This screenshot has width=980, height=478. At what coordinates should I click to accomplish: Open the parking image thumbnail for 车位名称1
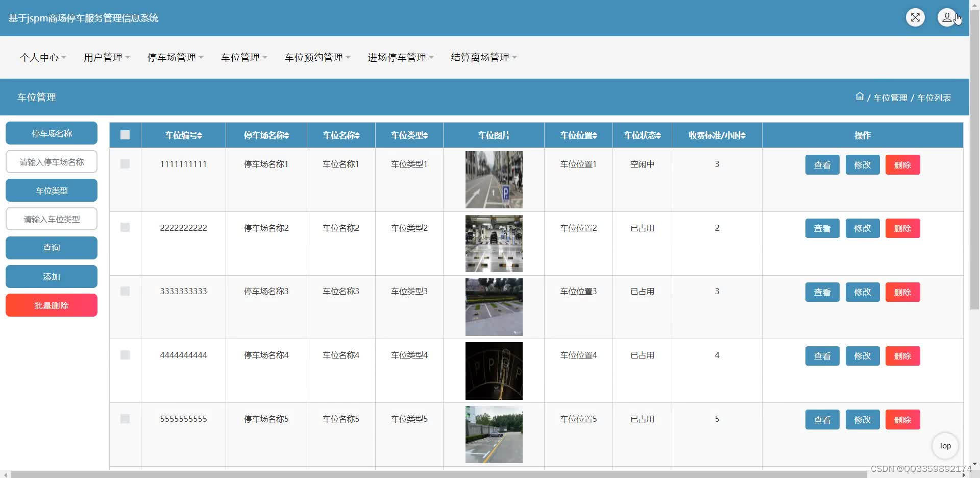coord(494,180)
